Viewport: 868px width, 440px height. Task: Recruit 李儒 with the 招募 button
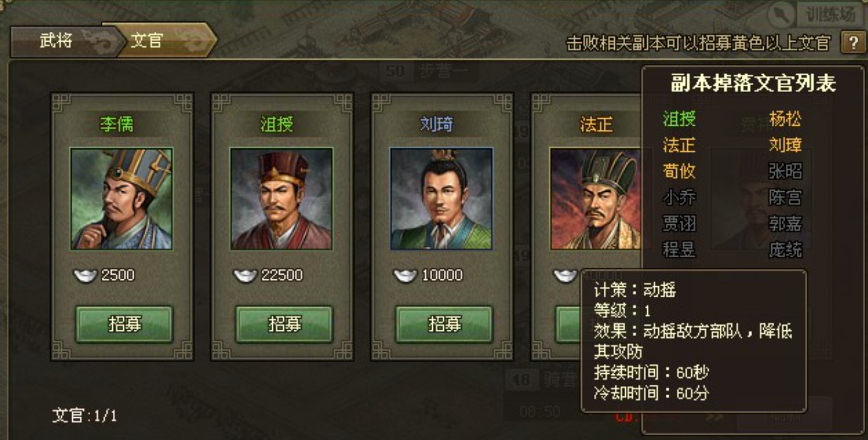pos(124,324)
